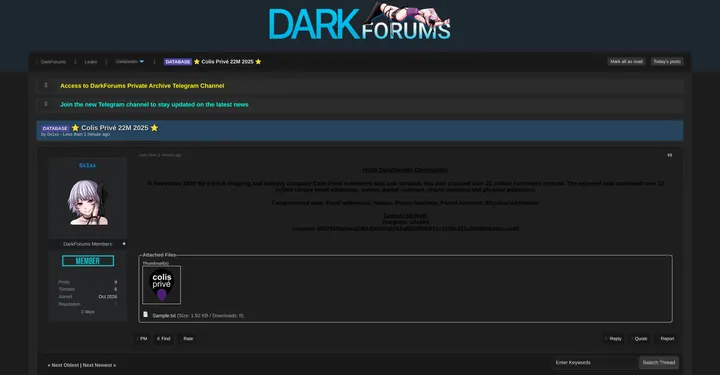Viewport: 720px width, 375px height.
Task: Click icon beside Join Telegram channel announcement
Action: (46, 104)
